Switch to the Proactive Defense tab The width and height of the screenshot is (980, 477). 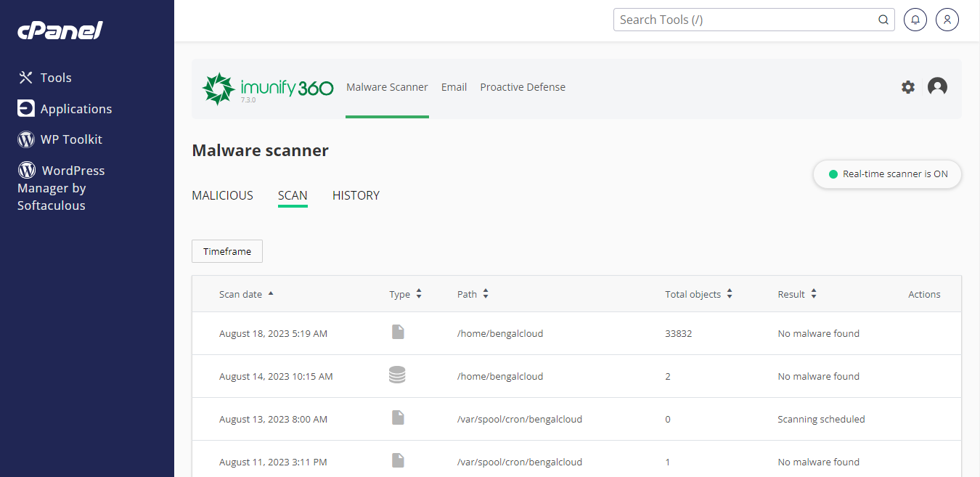pos(523,86)
